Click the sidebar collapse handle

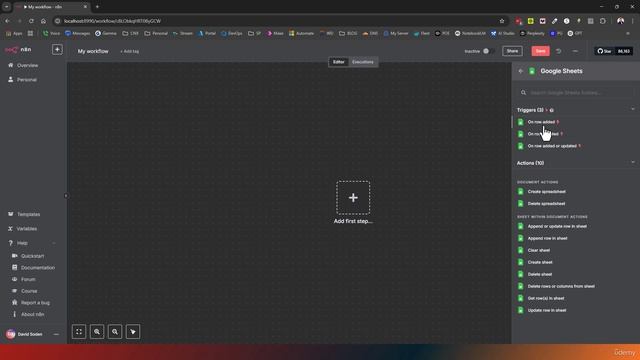tap(66, 196)
